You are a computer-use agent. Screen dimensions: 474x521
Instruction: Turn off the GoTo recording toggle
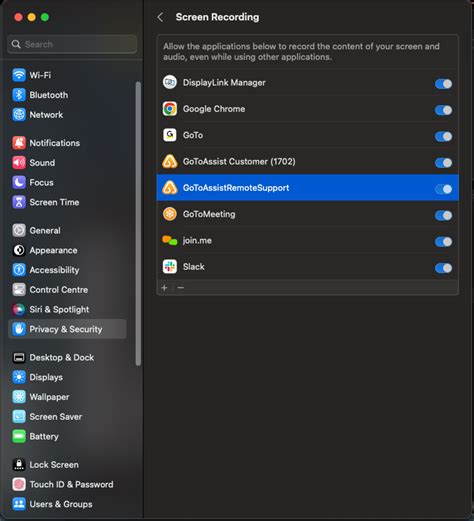point(443,136)
